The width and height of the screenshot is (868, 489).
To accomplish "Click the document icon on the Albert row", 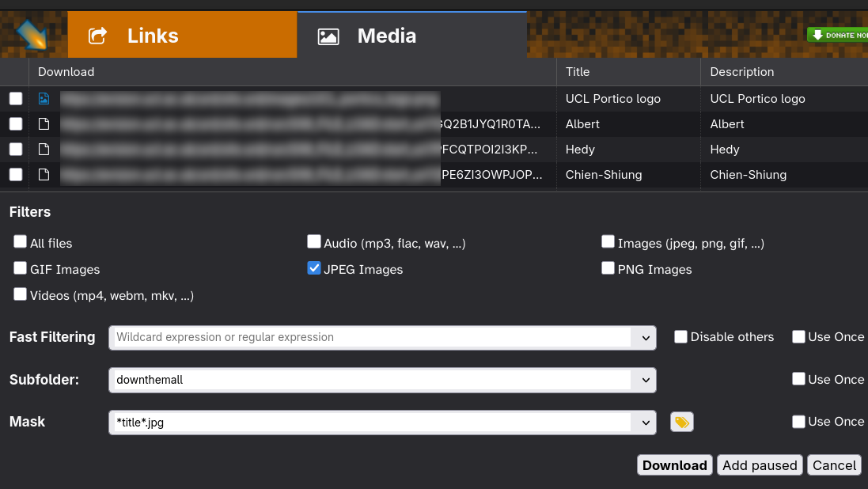I will click(x=44, y=123).
